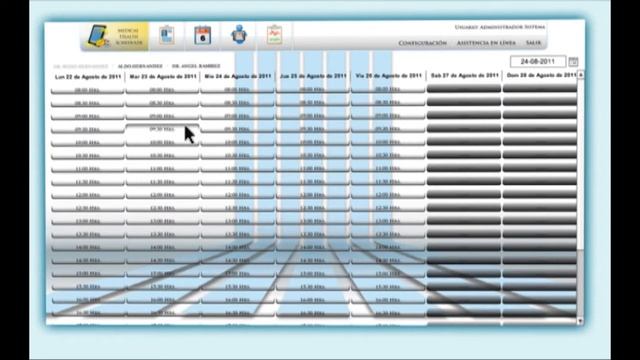
Task: Select Monday 22 slot 11:00 Hrs
Action: click(87, 169)
